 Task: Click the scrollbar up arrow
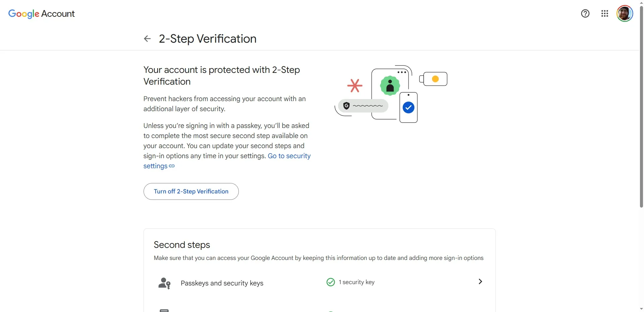coord(641,3)
